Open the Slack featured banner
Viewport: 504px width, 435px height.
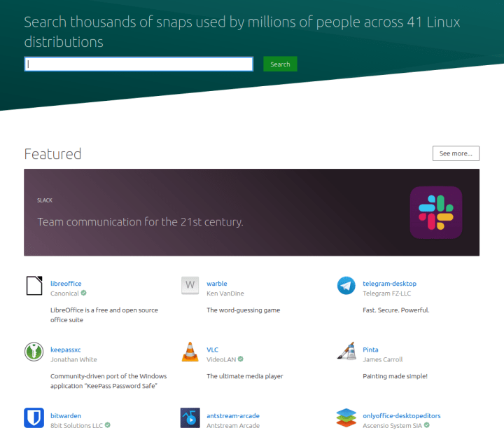(x=251, y=212)
